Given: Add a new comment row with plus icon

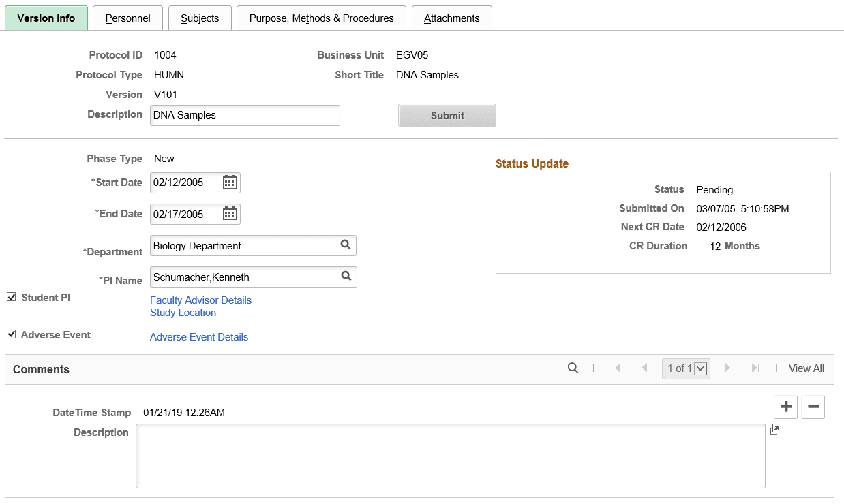Looking at the screenshot, I should point(785,407).
